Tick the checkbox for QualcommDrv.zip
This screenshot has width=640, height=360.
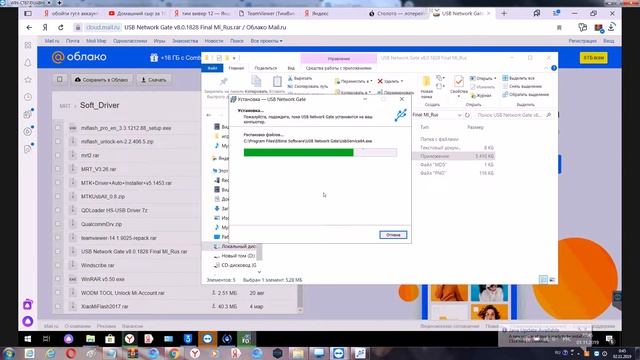tap(58, 224)
